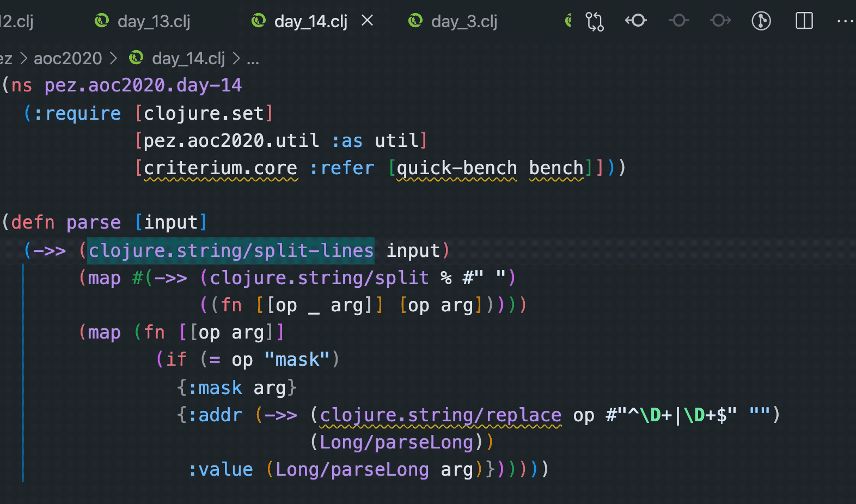Place cursor on the parse function name

pyautogui.click(x=94, y=223)
